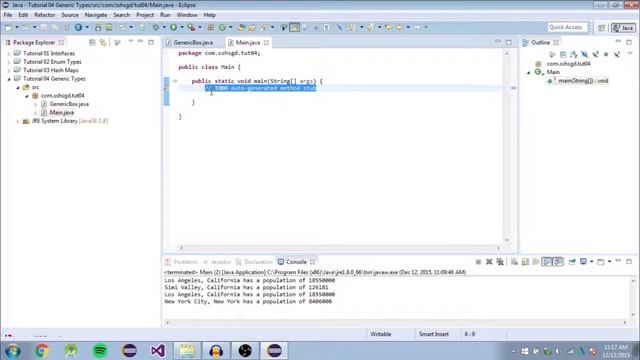Toggle Hide Local Types in Outline
This screenshot has height=360, width=640.
(x=617, y=54)
